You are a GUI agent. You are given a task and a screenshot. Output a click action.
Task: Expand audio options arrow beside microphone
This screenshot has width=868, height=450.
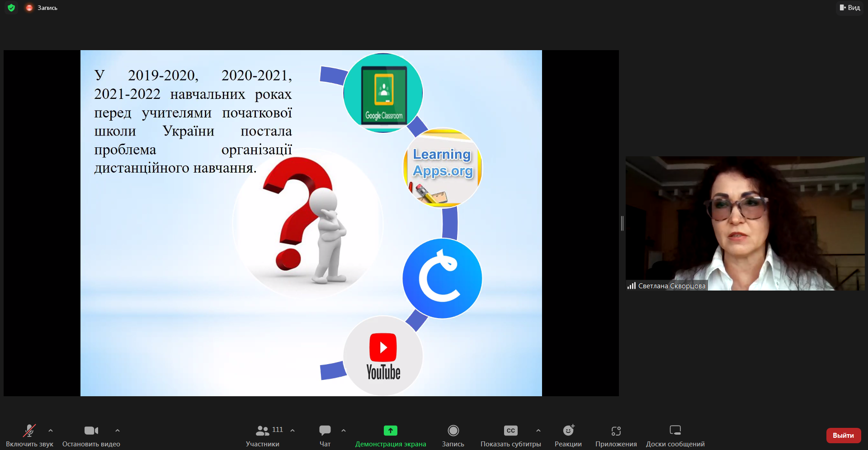[51, 431]
